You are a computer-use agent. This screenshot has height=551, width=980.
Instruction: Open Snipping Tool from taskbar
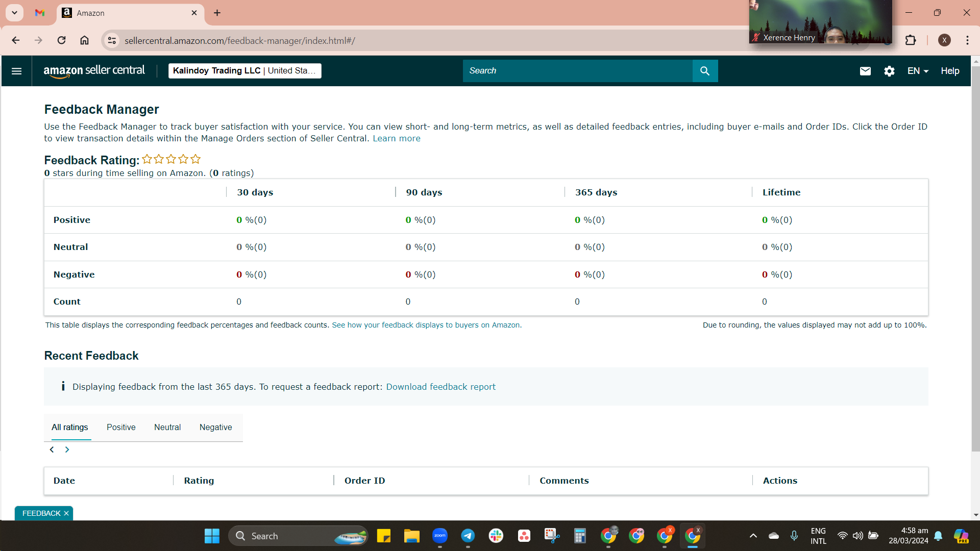click(552, 536)
